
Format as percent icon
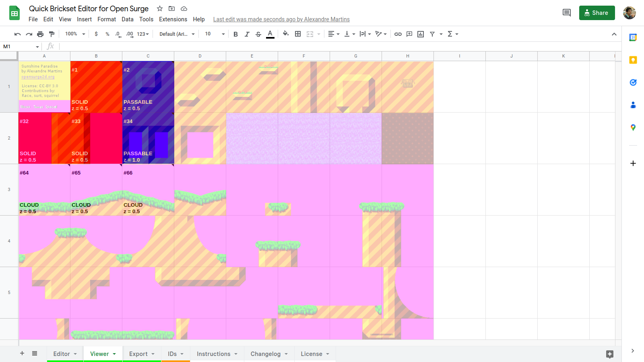[x=107, y=34]
